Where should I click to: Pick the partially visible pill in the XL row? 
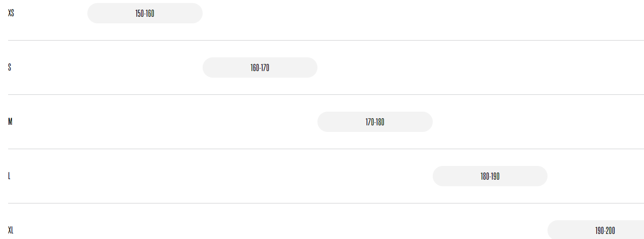pos(596,230)
